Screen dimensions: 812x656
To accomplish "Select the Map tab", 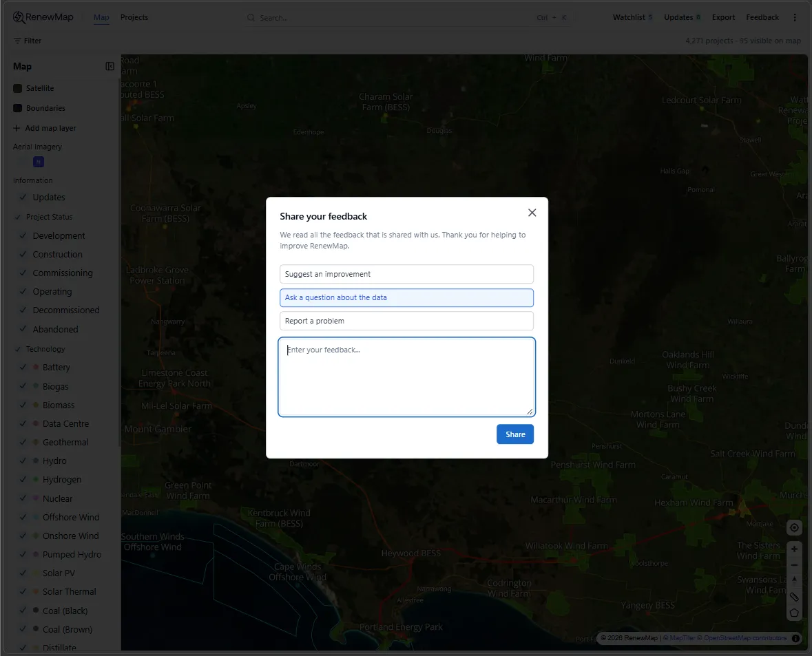I will 101,17.
